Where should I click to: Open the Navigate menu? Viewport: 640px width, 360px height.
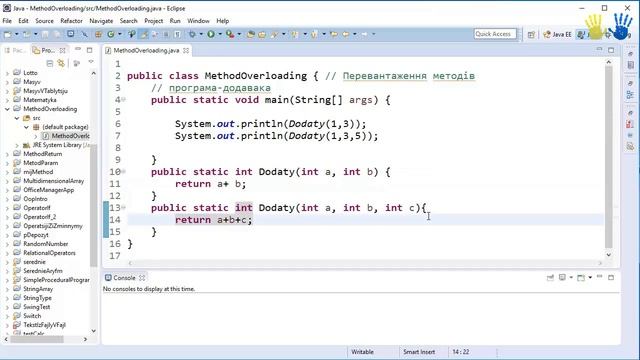coord(101,21)
